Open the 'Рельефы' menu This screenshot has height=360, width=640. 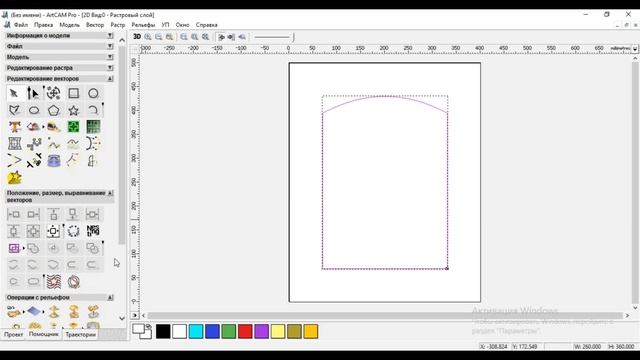[143, 25]
